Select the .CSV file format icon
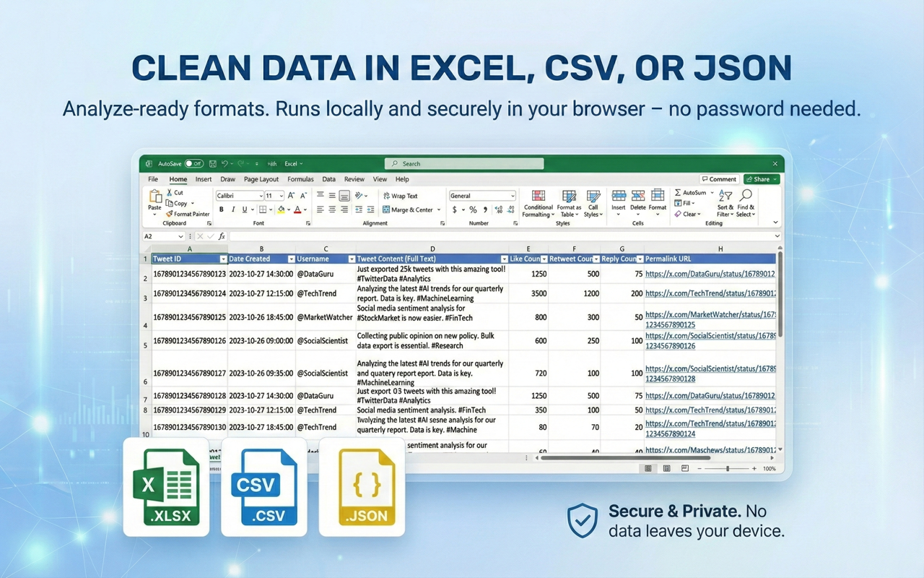This screenshot has height=578, width=924. pyautogui.click(x=263, y=486)
